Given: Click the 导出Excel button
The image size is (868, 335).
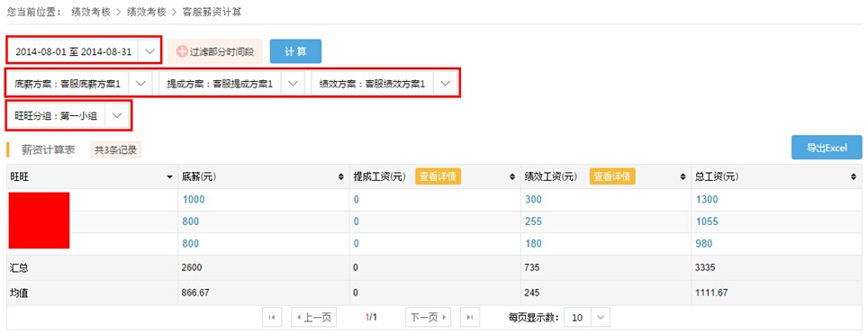Looking at the screenshot, I should 827,148.
